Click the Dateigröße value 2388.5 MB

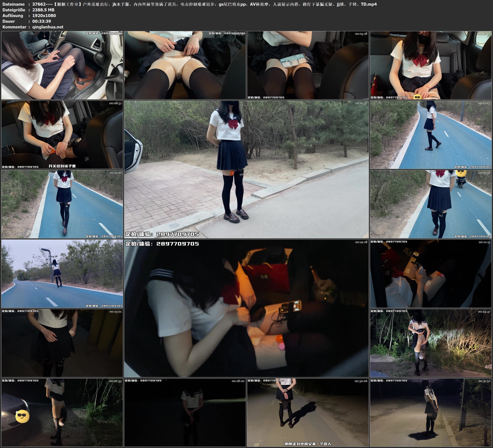click(x=43, y=10)
